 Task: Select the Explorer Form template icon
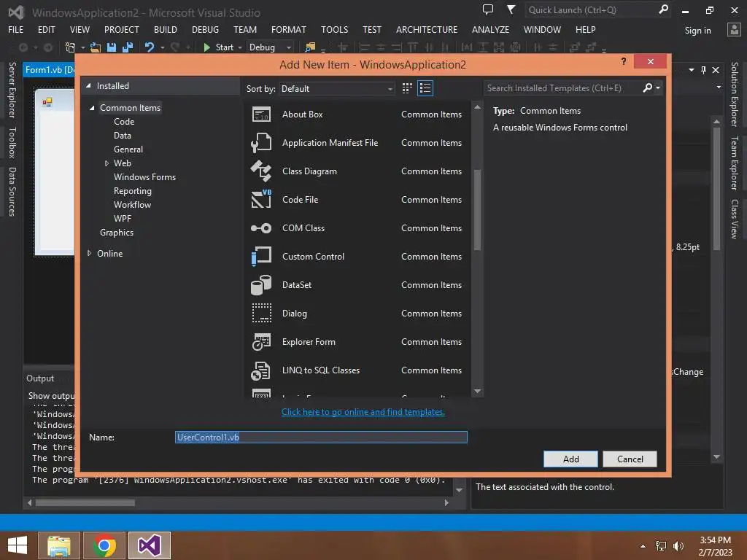point(261,342)
